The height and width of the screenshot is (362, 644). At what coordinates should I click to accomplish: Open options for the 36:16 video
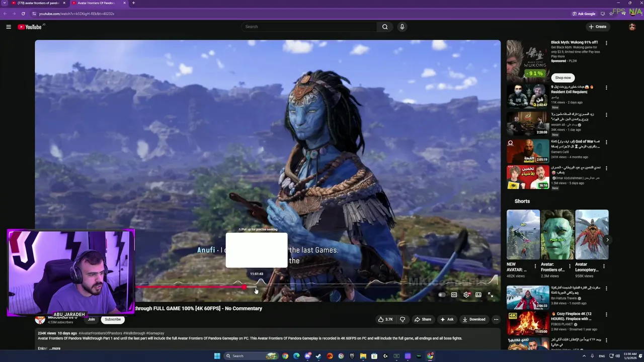tap(606, 168)
